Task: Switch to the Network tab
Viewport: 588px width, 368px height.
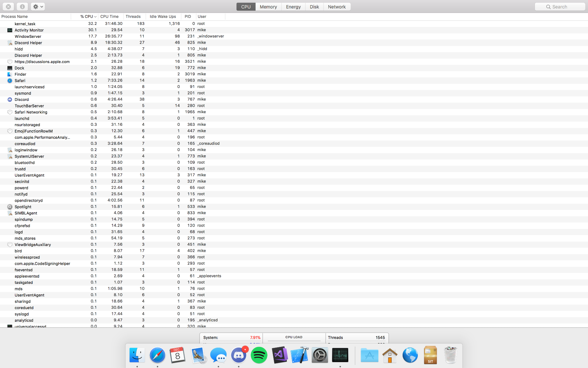Action: 337,7
